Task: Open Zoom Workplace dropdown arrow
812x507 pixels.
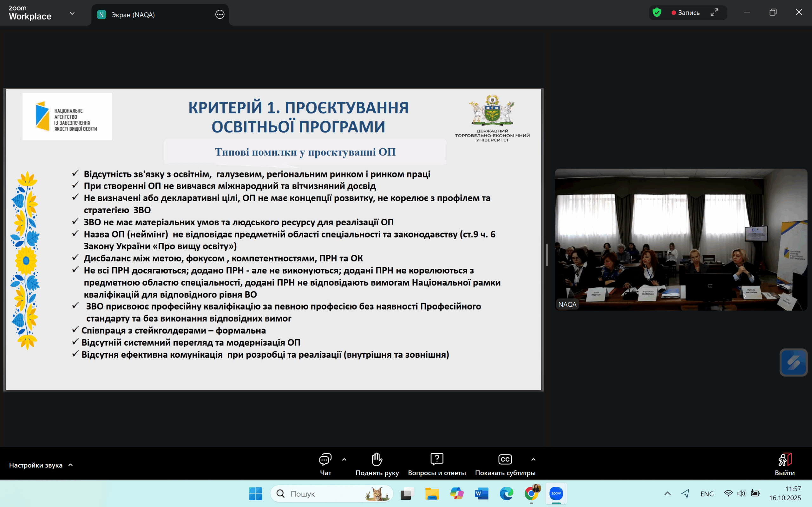Action: 72,13
